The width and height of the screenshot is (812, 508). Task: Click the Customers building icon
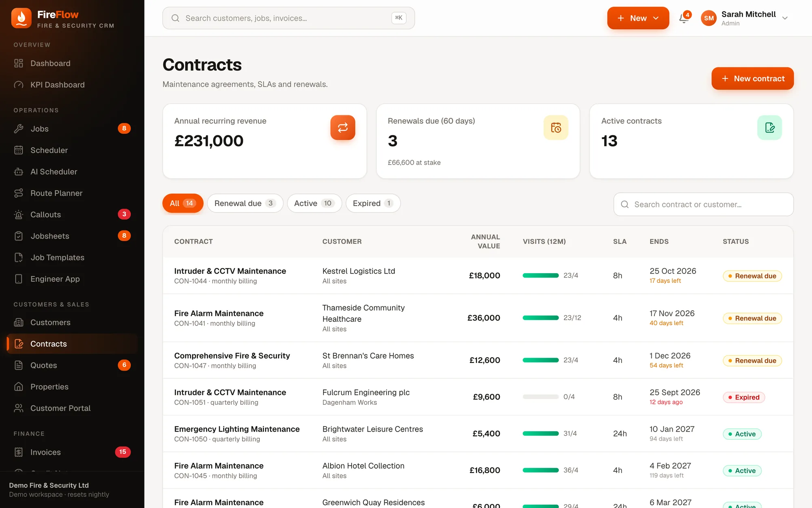(x=19, y=323)
